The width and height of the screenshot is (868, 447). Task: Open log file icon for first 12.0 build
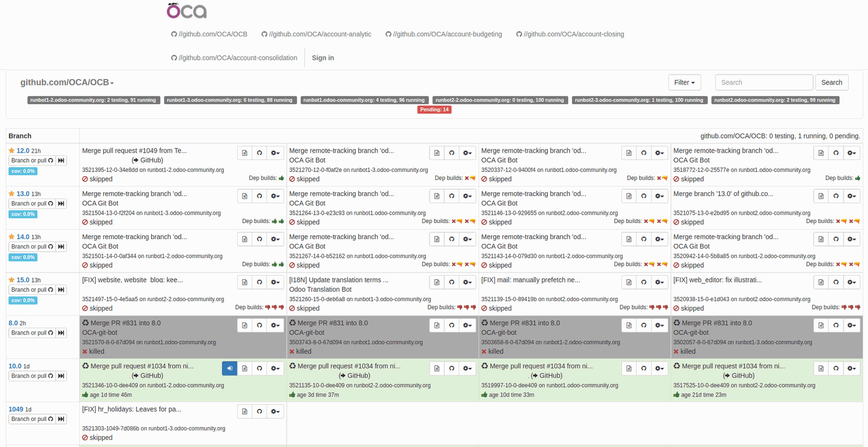(x=244, y=153)
